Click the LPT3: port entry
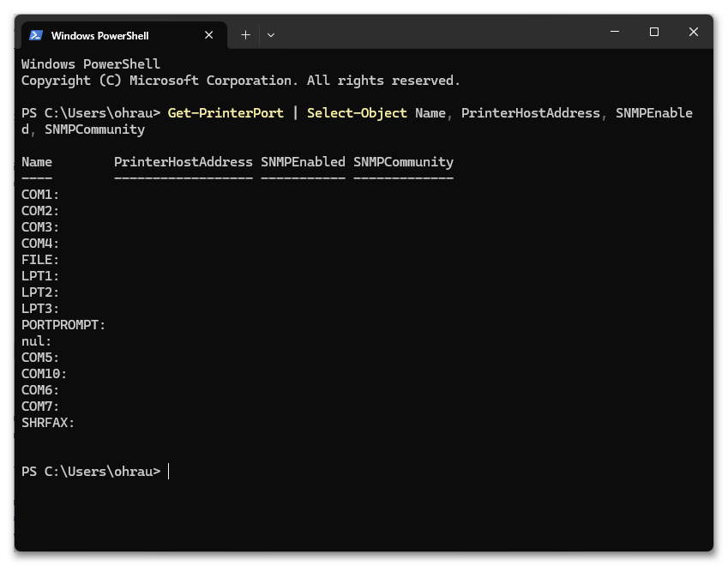Screen dimensions: 728x566 [x=40, y=309]
